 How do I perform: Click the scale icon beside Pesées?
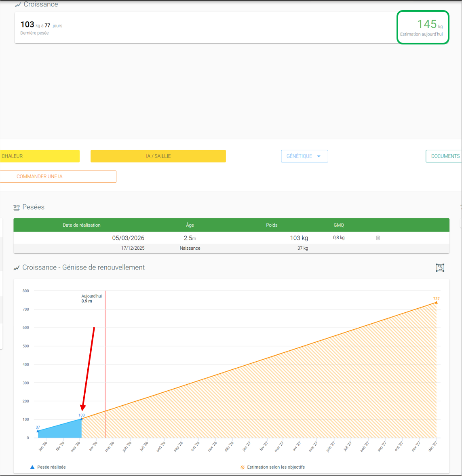click(x=17, y=207)
